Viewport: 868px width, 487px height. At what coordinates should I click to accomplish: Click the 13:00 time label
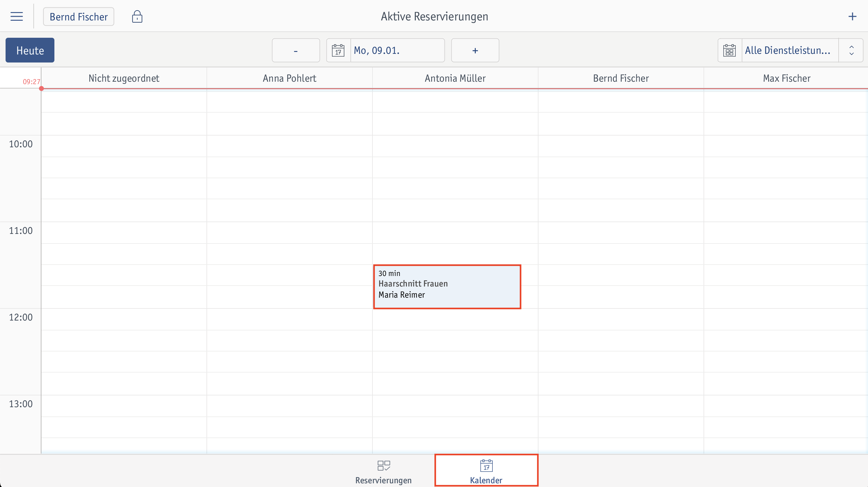[x=20, y=404]
